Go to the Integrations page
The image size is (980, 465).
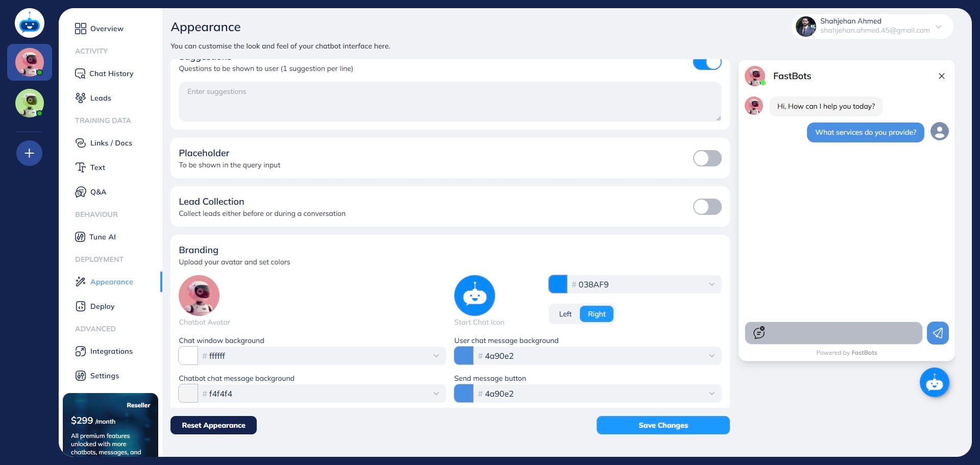(x=111, y=351)
